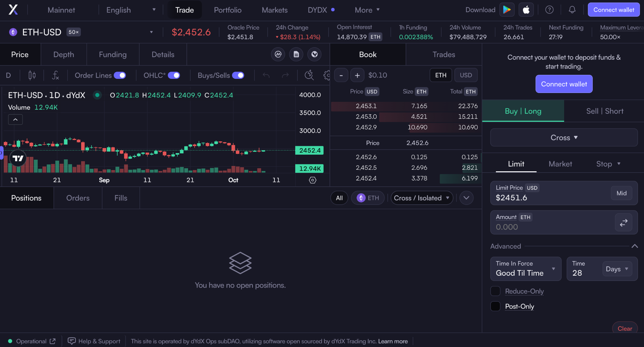
Task: Open time axis settings target icon
Action: pos(313,180)
